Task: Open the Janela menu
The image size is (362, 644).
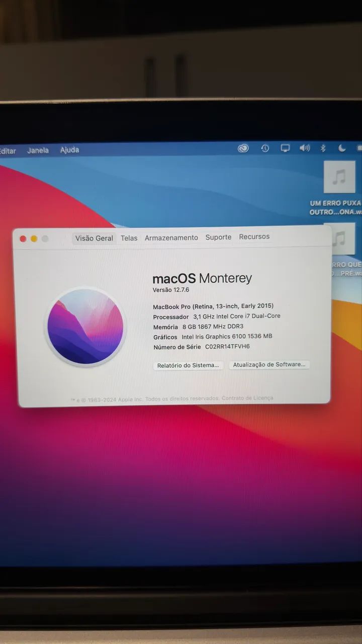Action: tap(38, 150)
